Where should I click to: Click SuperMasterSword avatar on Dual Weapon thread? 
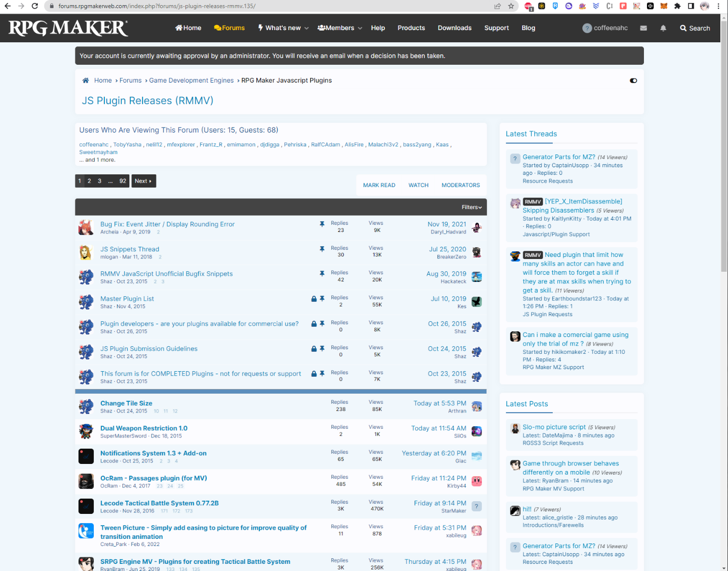[x=86, y=431]
